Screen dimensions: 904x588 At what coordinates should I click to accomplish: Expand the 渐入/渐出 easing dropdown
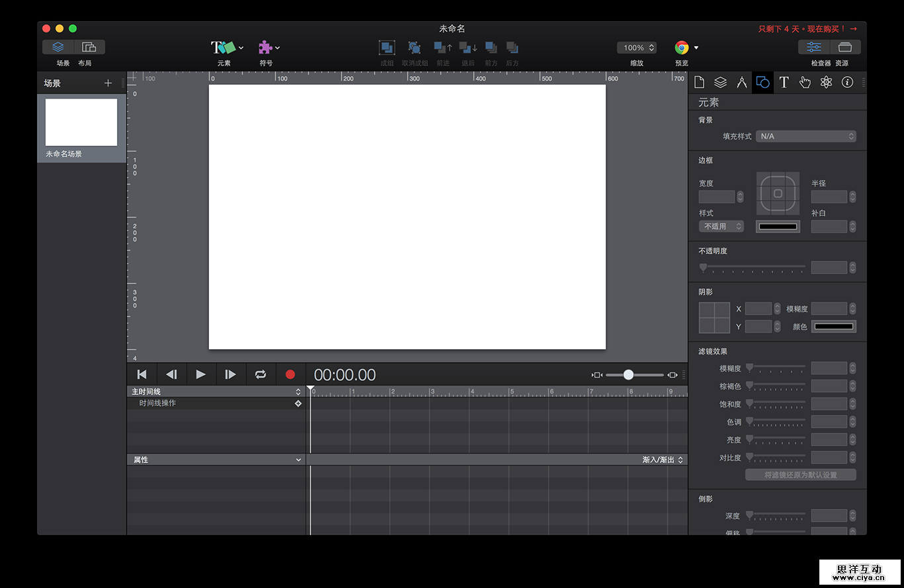click(663, 460)
